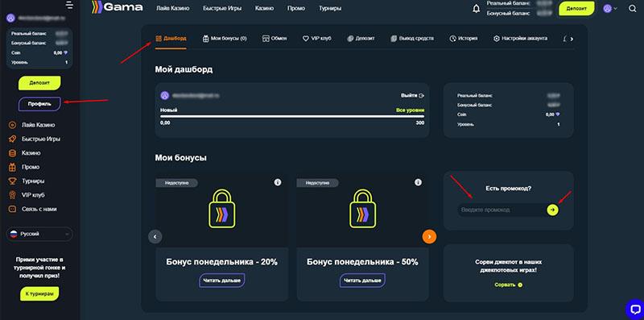644x320 pixels.
Task: Open Турниры in the top menu
Action: [330, 8]
